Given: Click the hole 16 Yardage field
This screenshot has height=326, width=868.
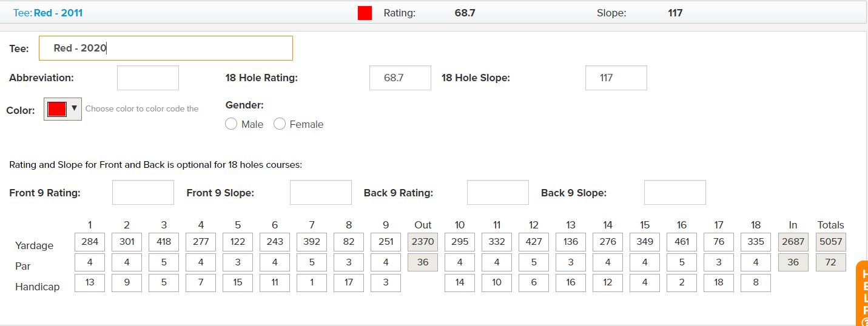Looking at the screenshot, I should [682, 242].
